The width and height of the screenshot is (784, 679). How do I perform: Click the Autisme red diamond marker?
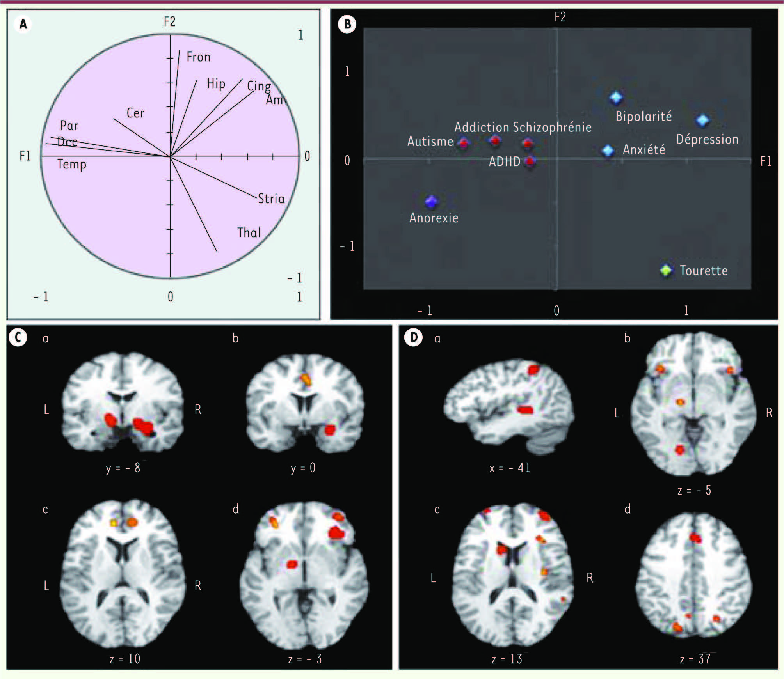pos(463,143)
